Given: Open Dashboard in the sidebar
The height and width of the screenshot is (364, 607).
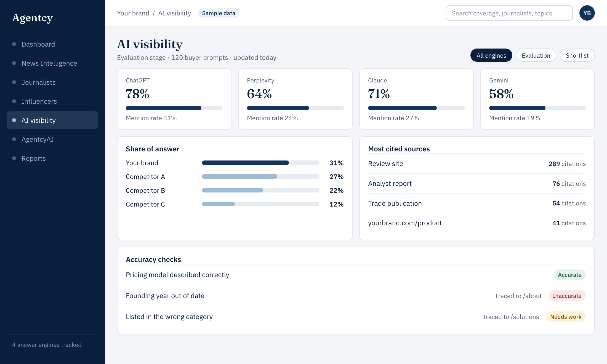Looking at the screenshot, I should click(52, 44).
